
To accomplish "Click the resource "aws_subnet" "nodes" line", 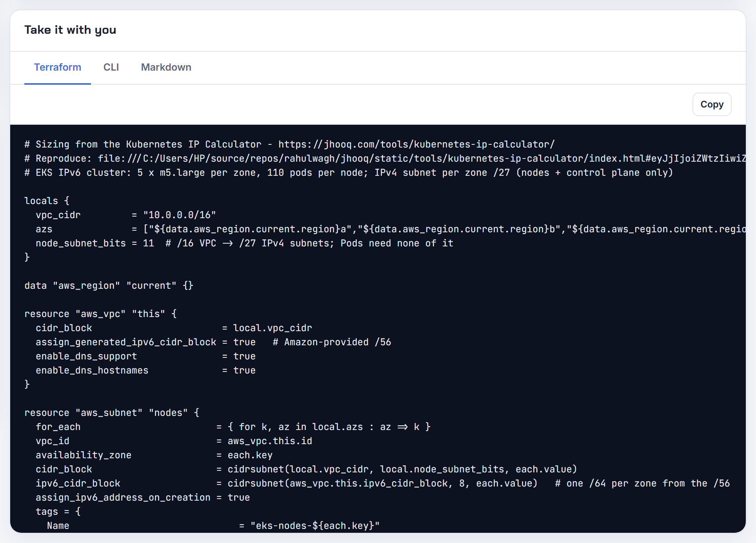I will (x=112, y=413).
